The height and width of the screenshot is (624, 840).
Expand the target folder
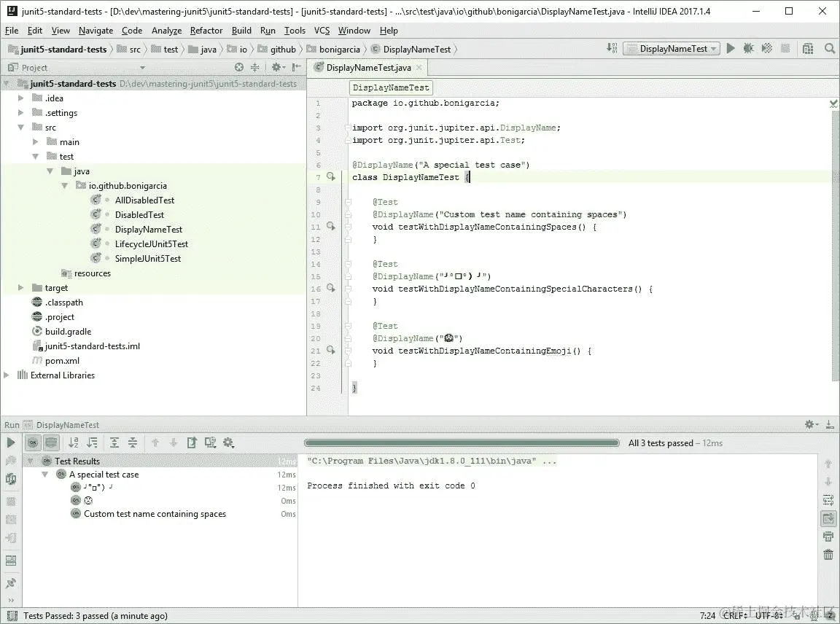(x=21, y=288)
